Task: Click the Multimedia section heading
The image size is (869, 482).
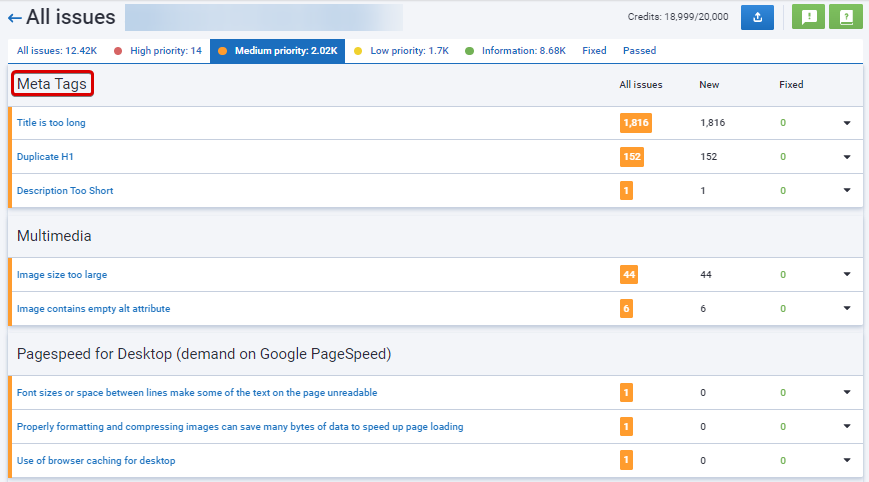Action: (54, 236)
